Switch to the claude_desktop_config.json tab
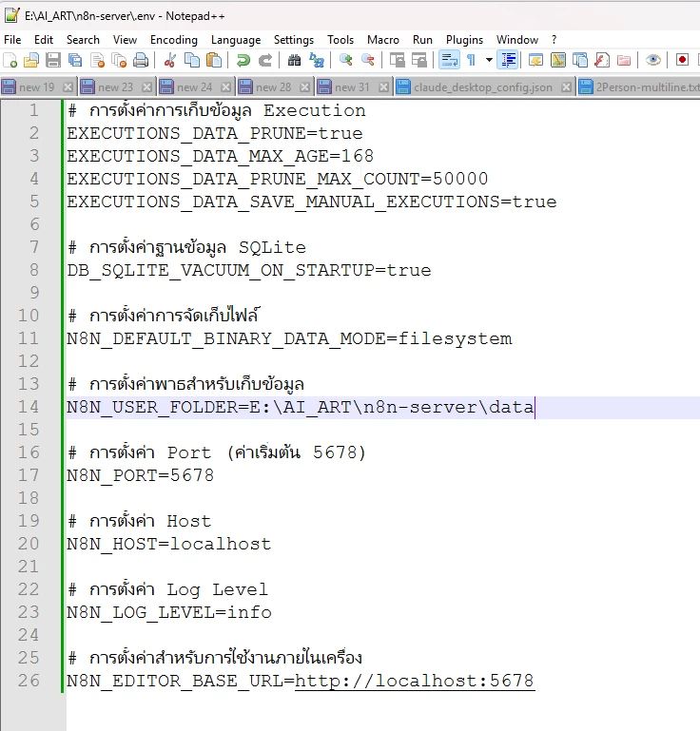This screenshot has width=700, height=731. tap(482, 87)
